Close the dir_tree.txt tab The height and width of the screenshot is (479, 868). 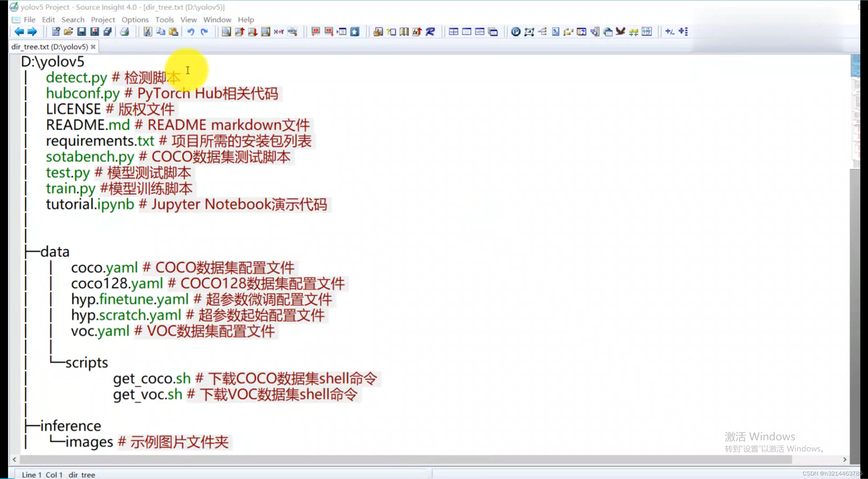point(93,47)
